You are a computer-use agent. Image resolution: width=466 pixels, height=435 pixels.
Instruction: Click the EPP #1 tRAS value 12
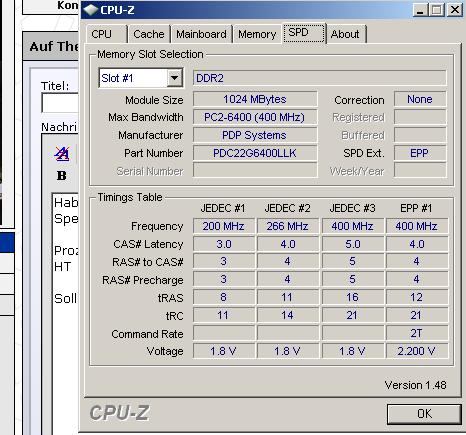tap(417, 297)
